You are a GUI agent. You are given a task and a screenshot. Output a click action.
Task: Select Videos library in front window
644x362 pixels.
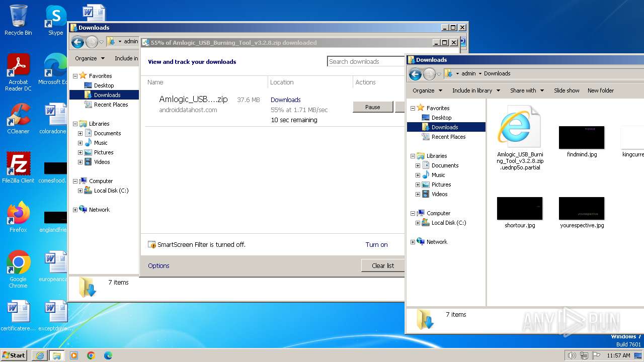[x=439, y=194]
